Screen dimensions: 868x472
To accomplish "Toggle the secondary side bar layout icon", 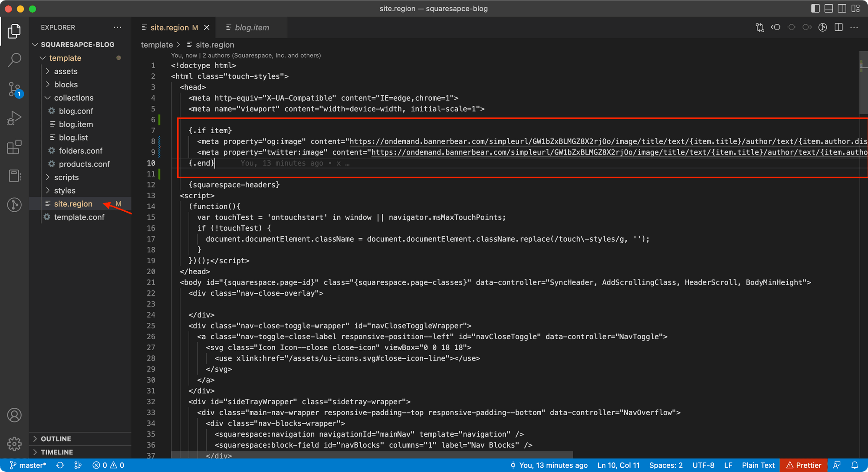I will coord(842,8).
